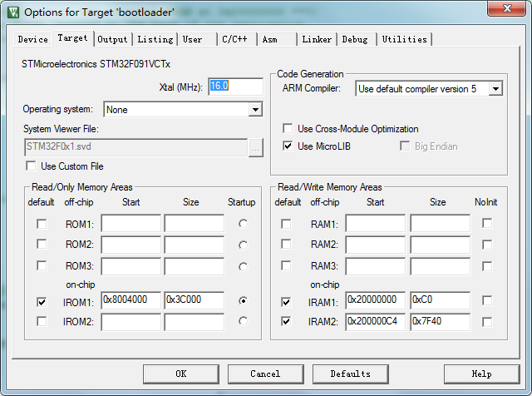Expand the ARM Compiler version dropdown
Image resolution: width=532 pixels, height=396 pixels.
click(495, 89)
